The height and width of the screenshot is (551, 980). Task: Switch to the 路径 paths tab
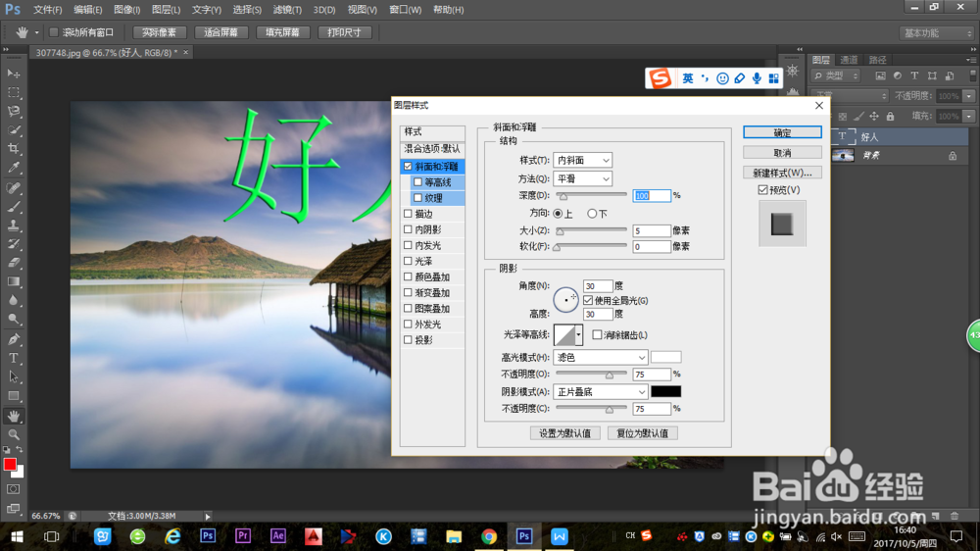pyautogui.click(x=877, y=60)
